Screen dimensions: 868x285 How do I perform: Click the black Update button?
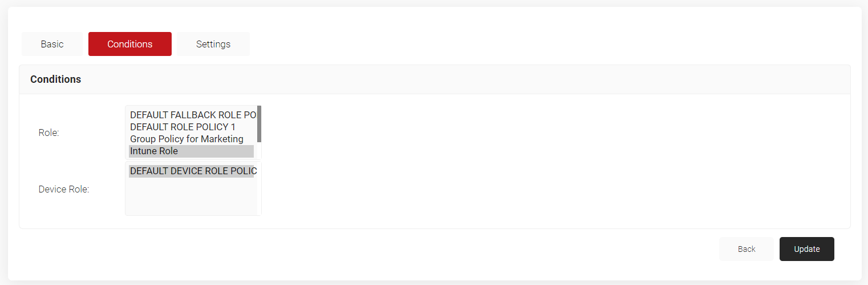pyautogui.click(x=806, y=249)
